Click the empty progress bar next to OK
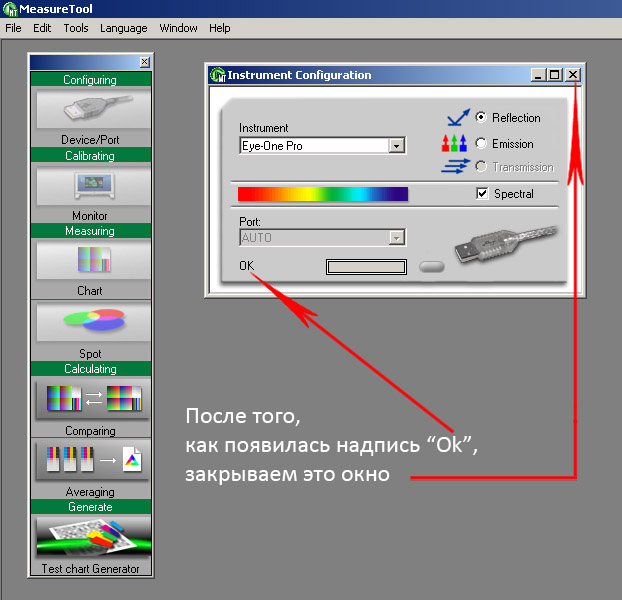The width and height of the screenshot is (622, 600). pyautogui.click(x=366, y=267)
